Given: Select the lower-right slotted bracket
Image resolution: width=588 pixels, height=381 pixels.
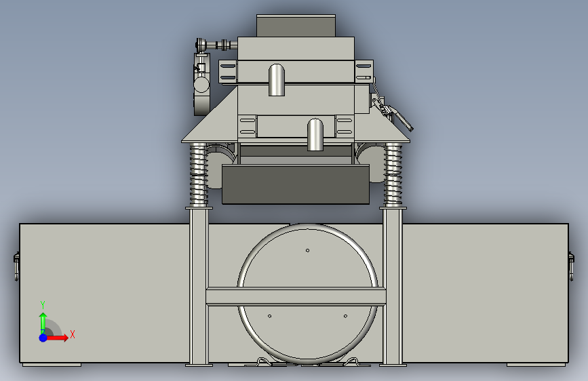Looking at the screenshot, I should click(x=345, y=126).
